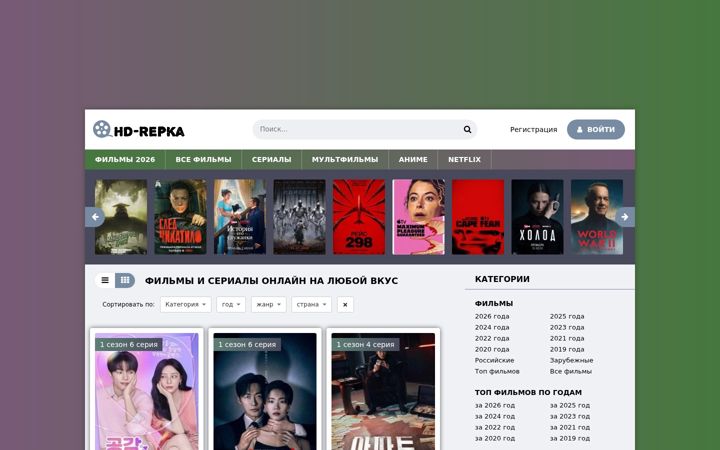The width and height of the screenshot is (720, 450).
Task: Open the skeleton army poster in carousel
Action: (x=299, y=217)
